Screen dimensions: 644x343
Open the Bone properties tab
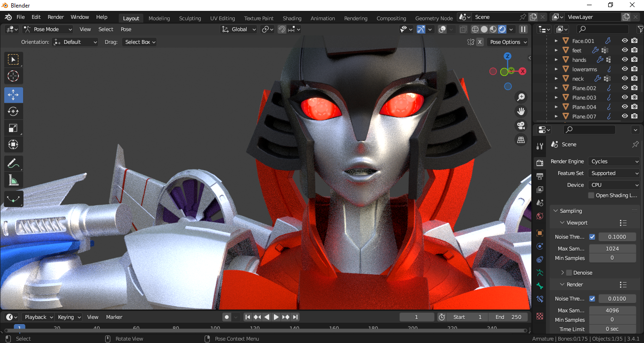540,286
